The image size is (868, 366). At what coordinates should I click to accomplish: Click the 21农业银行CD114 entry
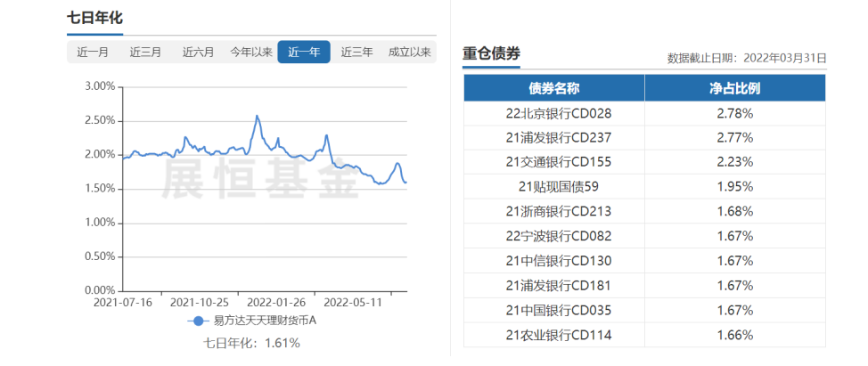[553, 335]
